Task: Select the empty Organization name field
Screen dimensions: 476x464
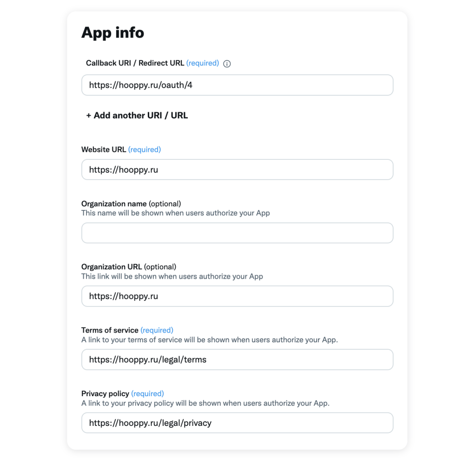Action: pyautogui.click(x=237, y=233)
